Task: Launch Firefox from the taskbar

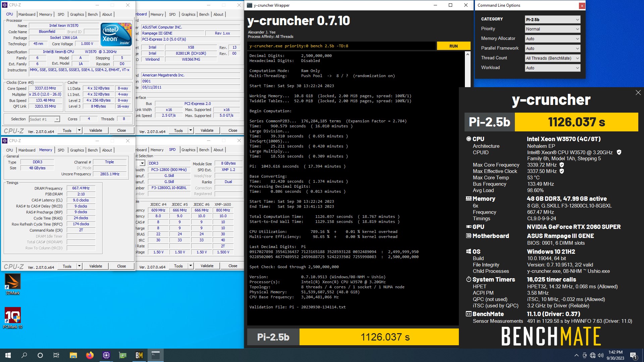Action: pyautogui.click(x=90, y=355)
